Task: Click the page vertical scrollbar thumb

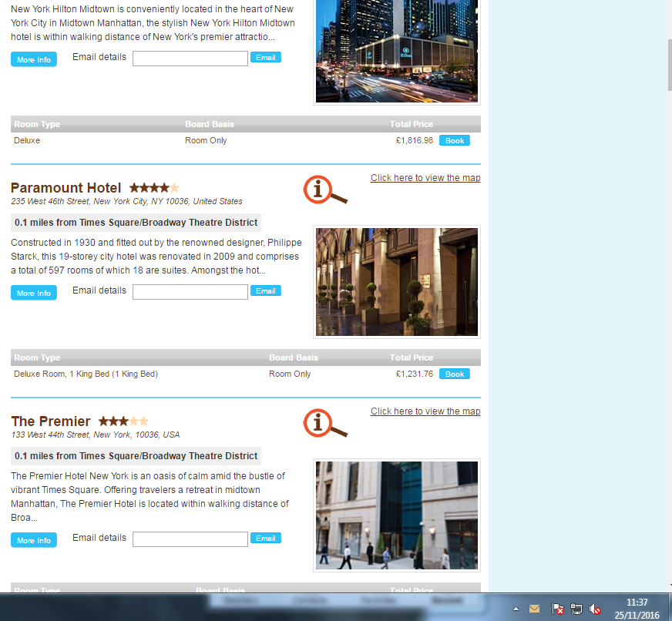Action: (x=670, y=65)
